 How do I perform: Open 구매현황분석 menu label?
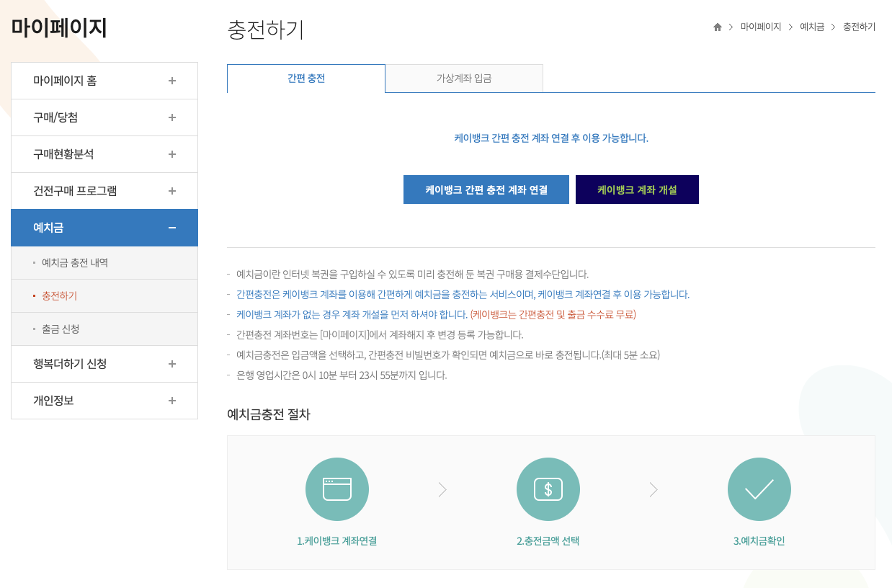pyautogui.click(x=63, y=154)
